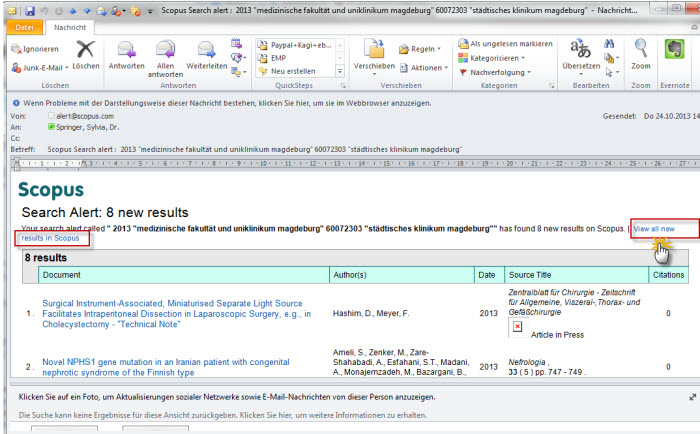Image resolution: width=700 pixels, height=434 pixels.
Task: Reply with Antworten
Action: (x=126, y=55)
